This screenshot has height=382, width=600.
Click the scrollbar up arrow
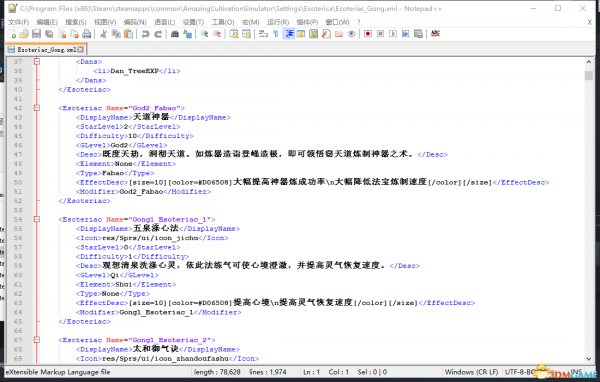[x=589, y=61]
